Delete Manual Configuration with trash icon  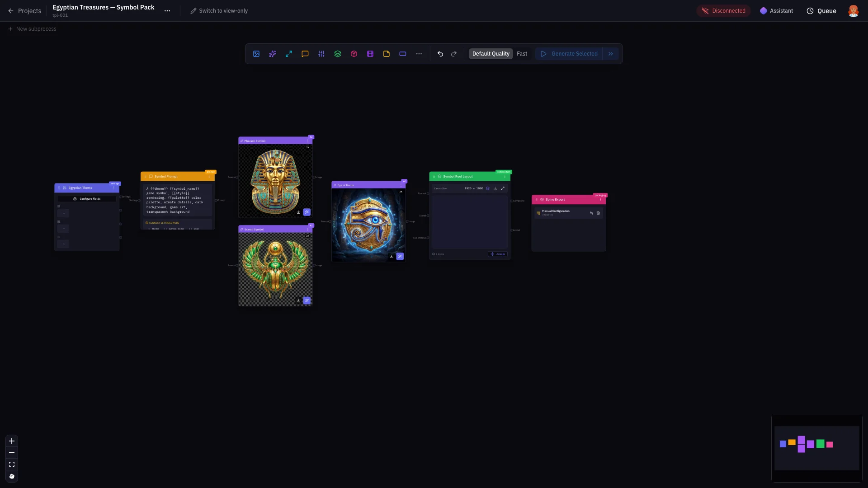click(598, 213)
